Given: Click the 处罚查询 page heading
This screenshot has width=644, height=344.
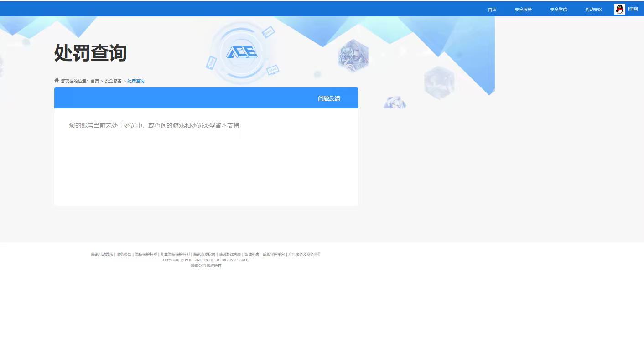Looking at the screenshot, I should pyautogui.click(x=90, y=53).
